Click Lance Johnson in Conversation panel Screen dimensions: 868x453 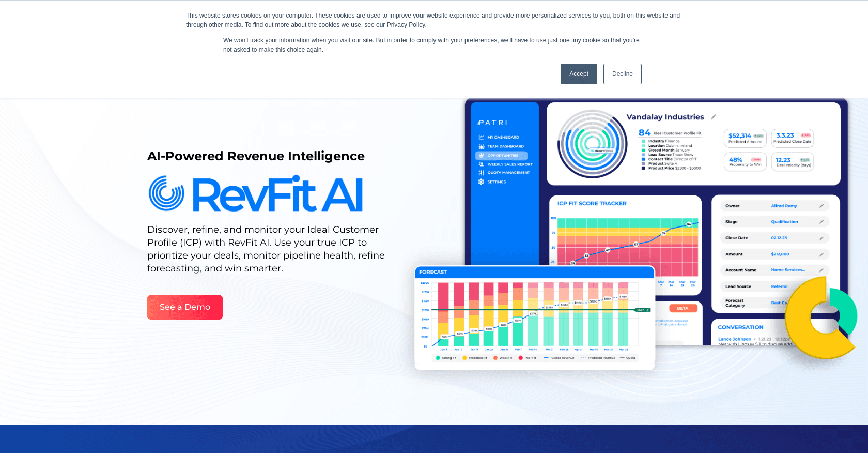(734, 339)
